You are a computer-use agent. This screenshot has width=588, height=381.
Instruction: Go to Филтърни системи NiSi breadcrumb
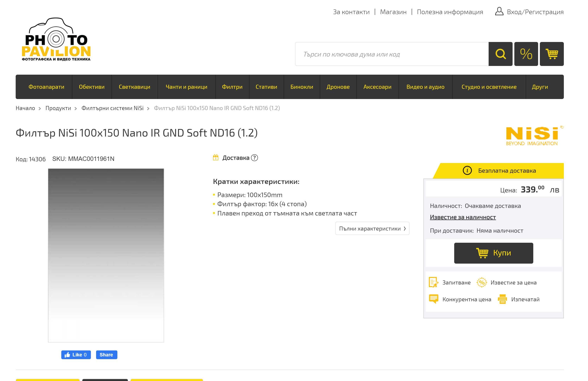pos(112,108)
